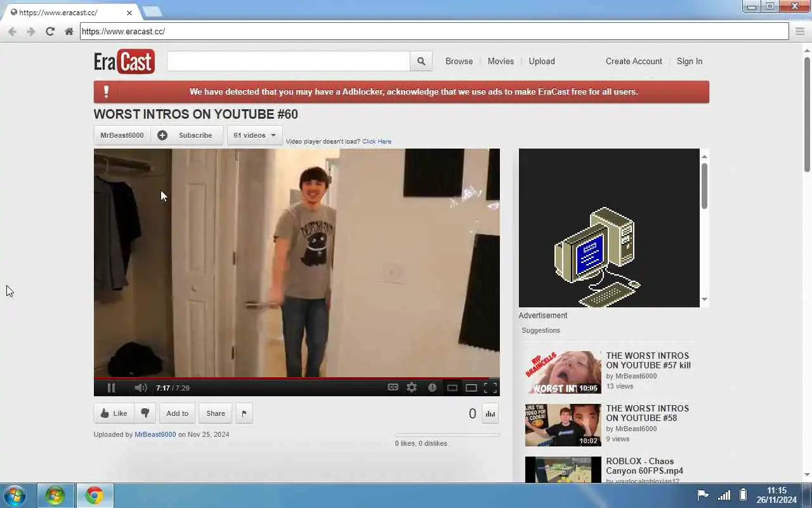Go to the Upload page
The height and width of the screenshot is (508, 812).
542,61
